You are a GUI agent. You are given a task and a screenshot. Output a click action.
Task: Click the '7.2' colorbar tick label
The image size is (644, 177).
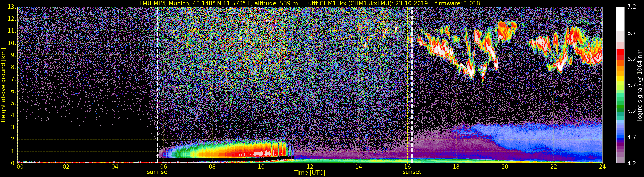[x=632, y=7]
